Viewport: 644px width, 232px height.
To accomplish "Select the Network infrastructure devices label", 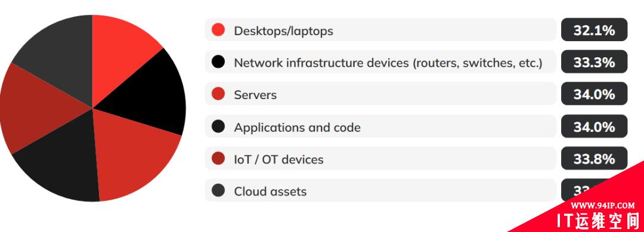I will pyautogui.click(x=388, y=63).
